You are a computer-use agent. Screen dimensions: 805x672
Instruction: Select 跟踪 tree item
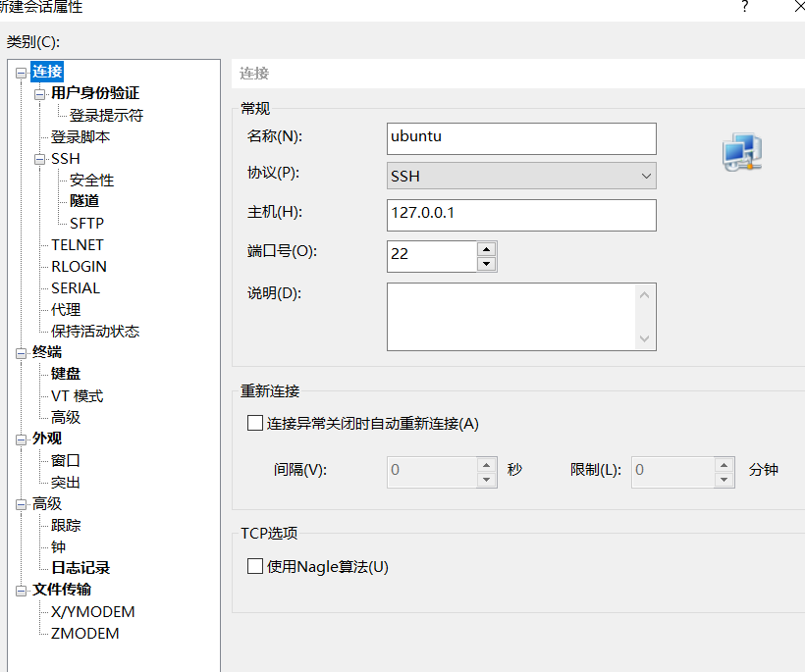66,525
